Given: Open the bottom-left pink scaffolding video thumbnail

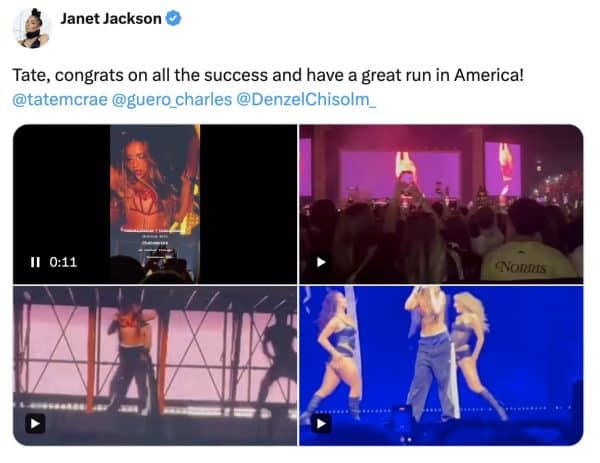Looking at the screenshot, I should point(155,365).
